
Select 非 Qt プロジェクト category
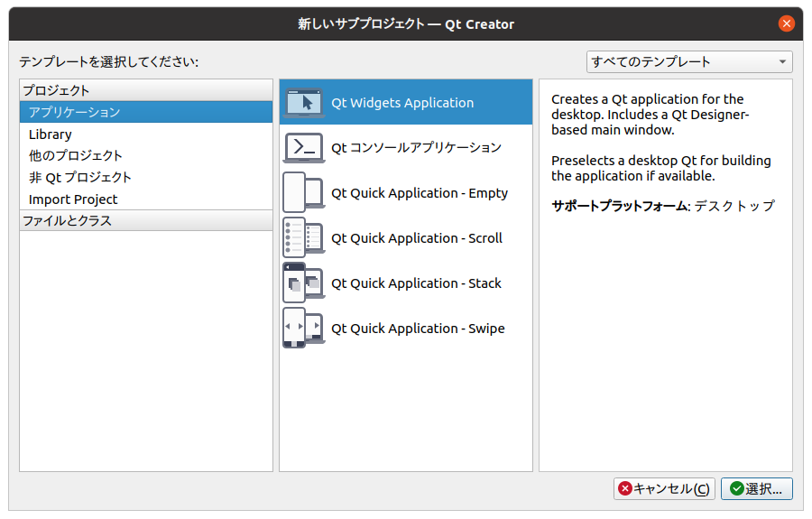pos(146,177)
